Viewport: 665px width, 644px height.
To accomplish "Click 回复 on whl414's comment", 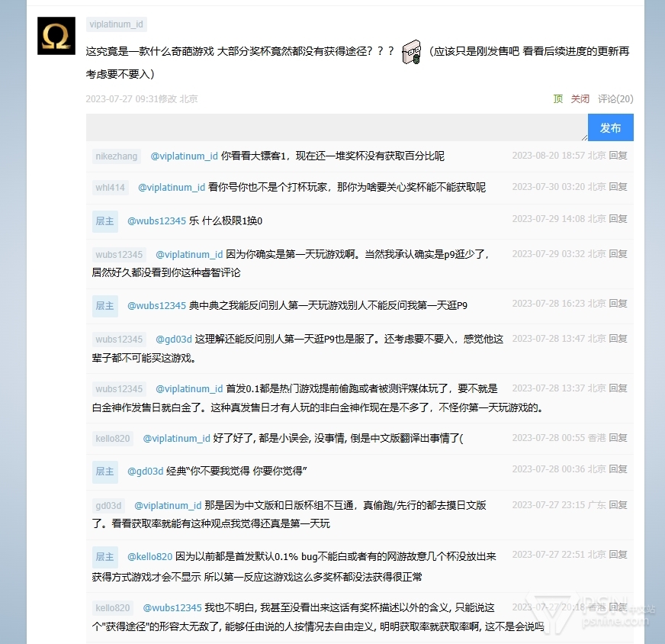I will click(618, 187).
